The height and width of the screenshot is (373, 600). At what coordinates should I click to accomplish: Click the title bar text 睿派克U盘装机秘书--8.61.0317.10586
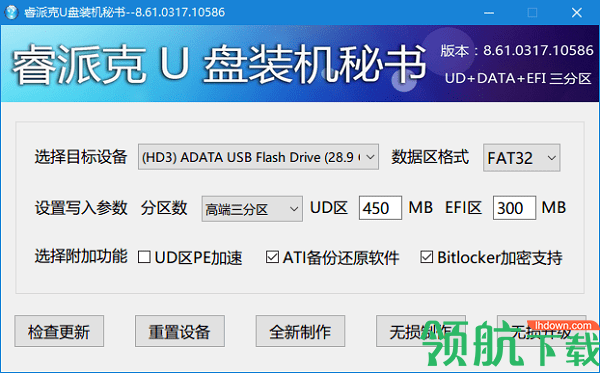point(125,13)
